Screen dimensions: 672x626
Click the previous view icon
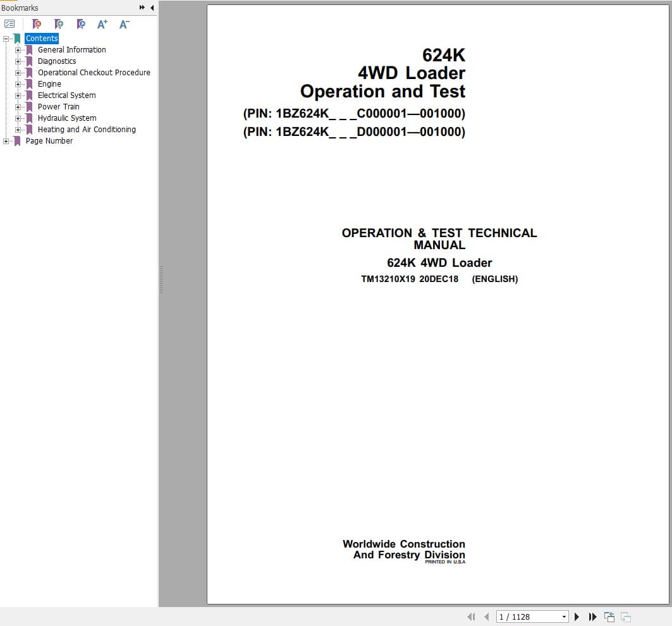click(609, 617)
